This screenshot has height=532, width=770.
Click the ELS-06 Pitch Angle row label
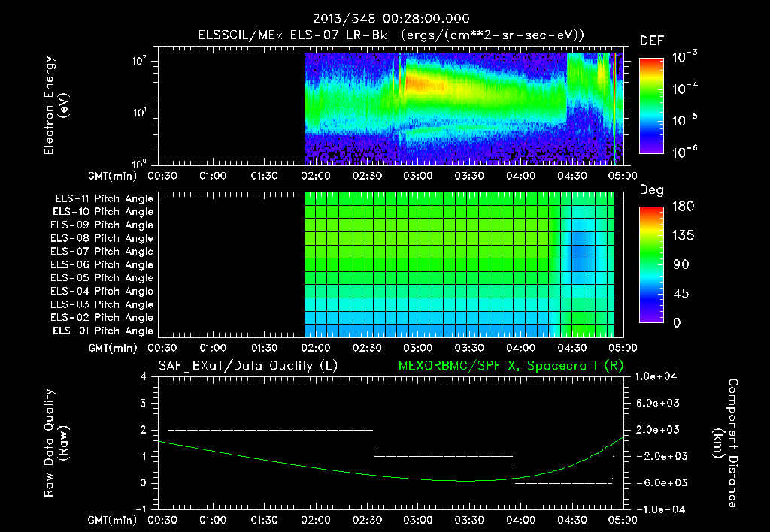pos(102,265)
